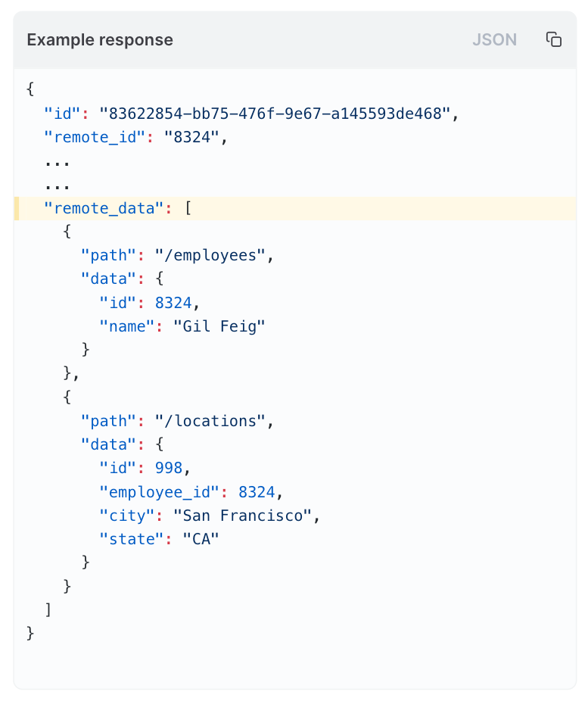The width and height of the screenshot is (588, 701).
Task: Click the closing square bracket
Action: (x=48, y=609)
